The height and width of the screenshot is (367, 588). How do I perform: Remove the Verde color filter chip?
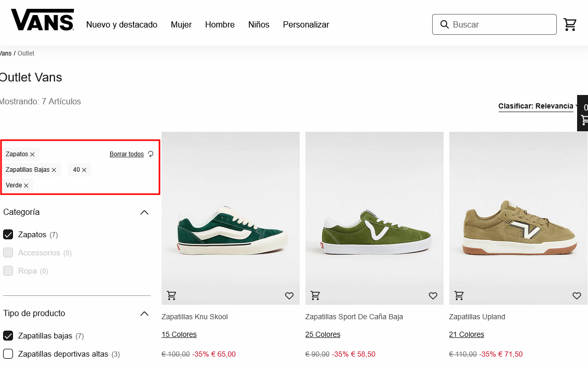[x=25, y=185]
